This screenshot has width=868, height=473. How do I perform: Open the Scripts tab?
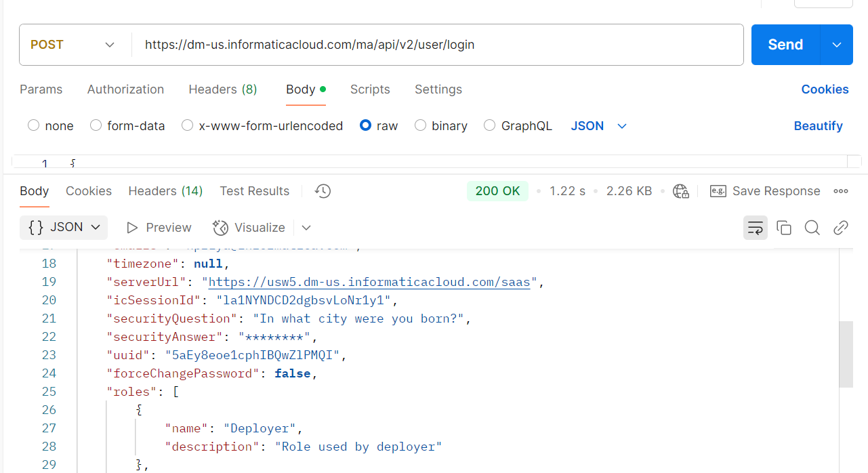pos(370,89)
